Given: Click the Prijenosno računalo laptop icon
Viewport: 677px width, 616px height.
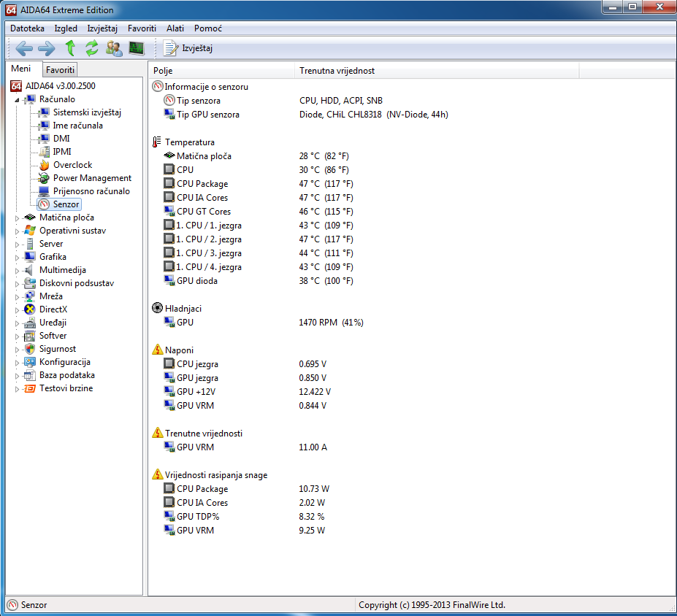Looking at the screenshot, I should tap(44, 190).
